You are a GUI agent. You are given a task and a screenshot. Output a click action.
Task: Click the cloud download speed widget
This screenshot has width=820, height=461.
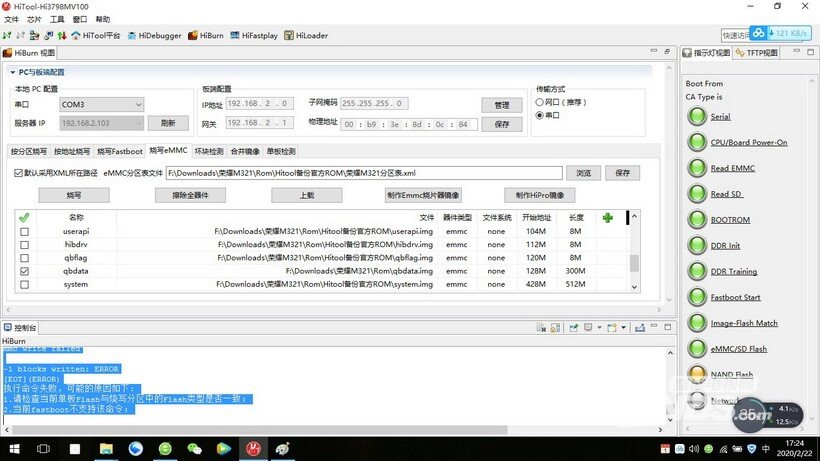(x=780, y=33)
